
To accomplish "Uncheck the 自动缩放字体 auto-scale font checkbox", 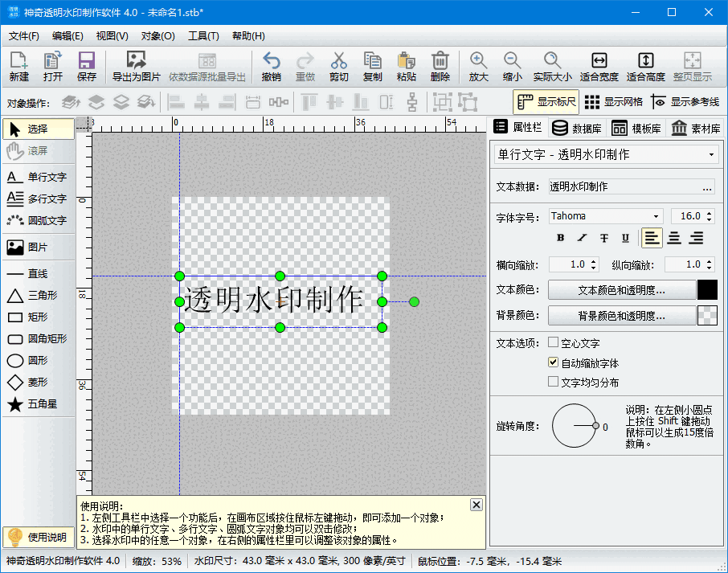I will click(x=553, y=362).
